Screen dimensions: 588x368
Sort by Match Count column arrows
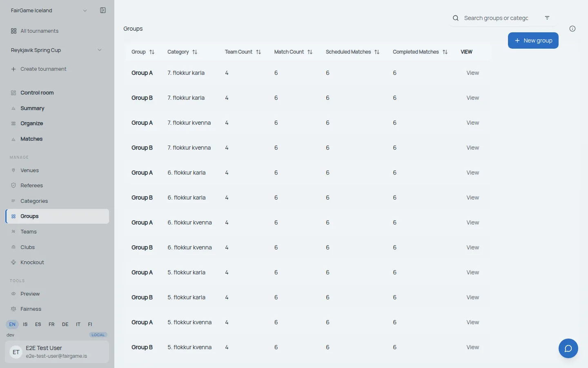pyautogui.click(x=310, y=52)
